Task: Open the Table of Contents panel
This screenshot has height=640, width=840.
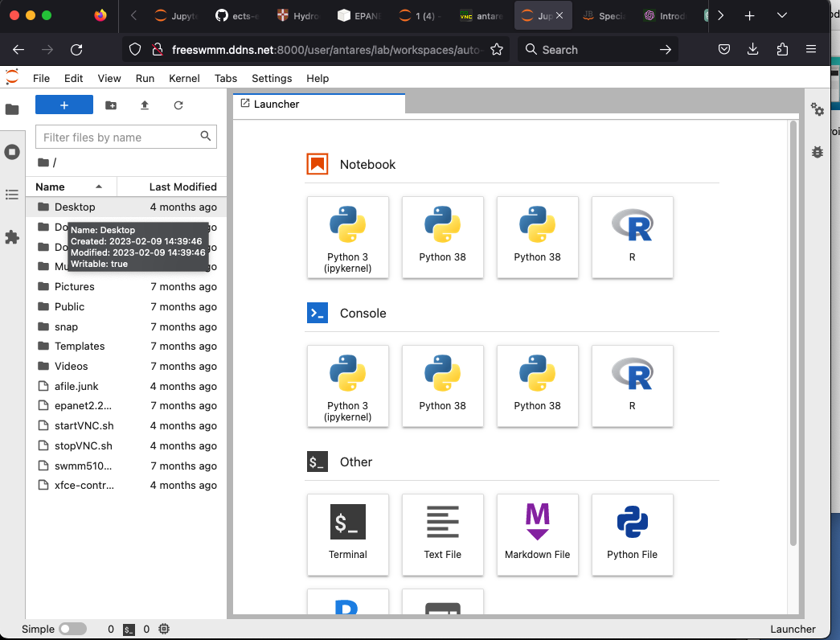Action: [x=12, y=195]
